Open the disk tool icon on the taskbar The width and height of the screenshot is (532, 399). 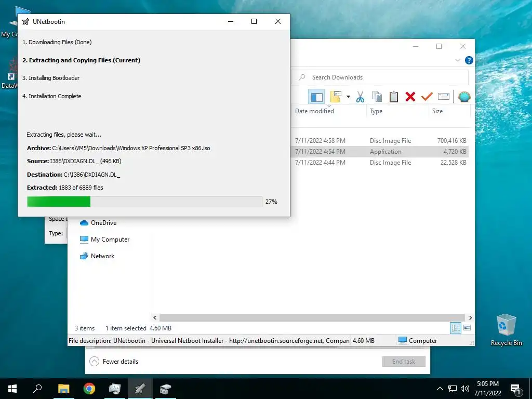coord(165,389)
